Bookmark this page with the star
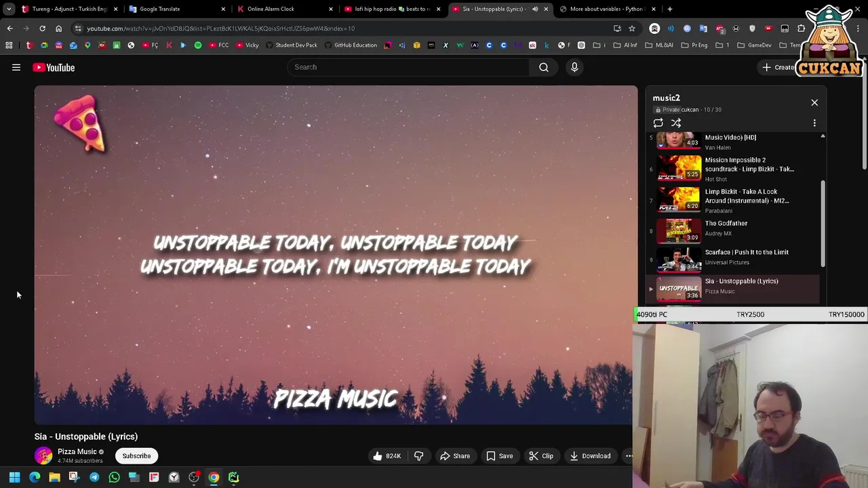The width and height of the screenshot is (868, 488). (631, 28)
